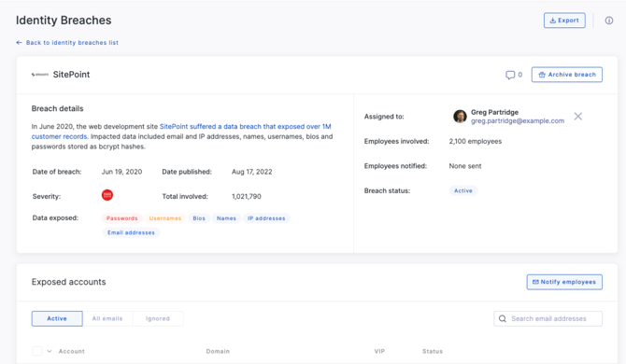Switch to the All emails tab

pos(107,318)
